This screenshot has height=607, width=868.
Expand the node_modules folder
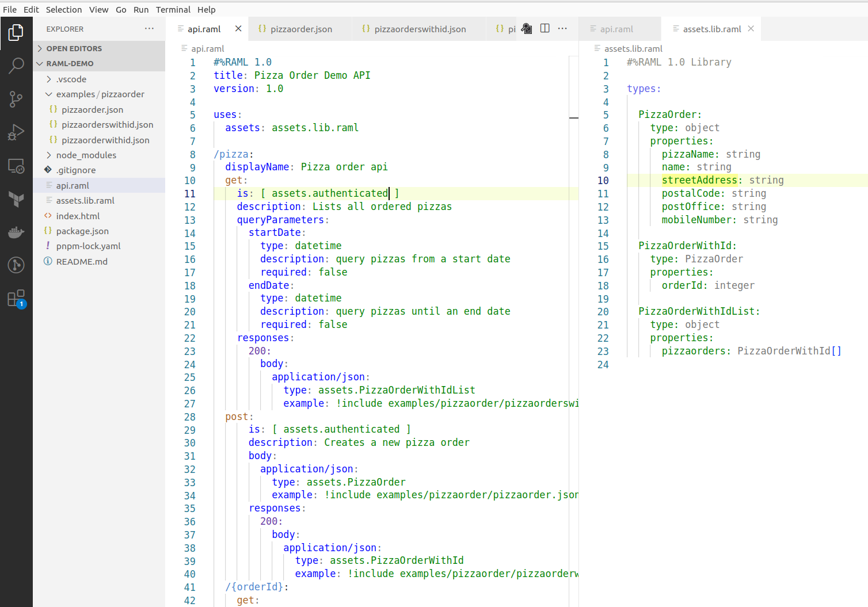[x=99, y=155]
